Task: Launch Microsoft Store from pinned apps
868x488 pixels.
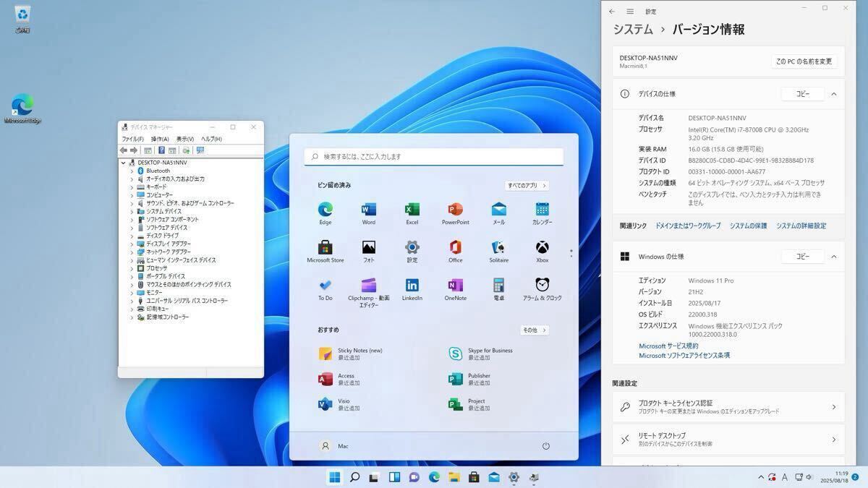Action: pyautogui.click(x=325, y=247)
